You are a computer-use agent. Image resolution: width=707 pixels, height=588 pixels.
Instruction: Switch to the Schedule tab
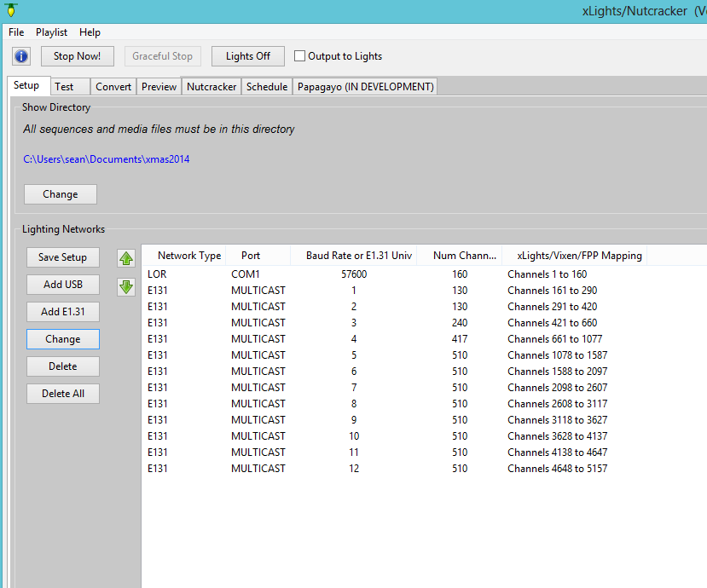pyautogui.click(x=267, y=87)
